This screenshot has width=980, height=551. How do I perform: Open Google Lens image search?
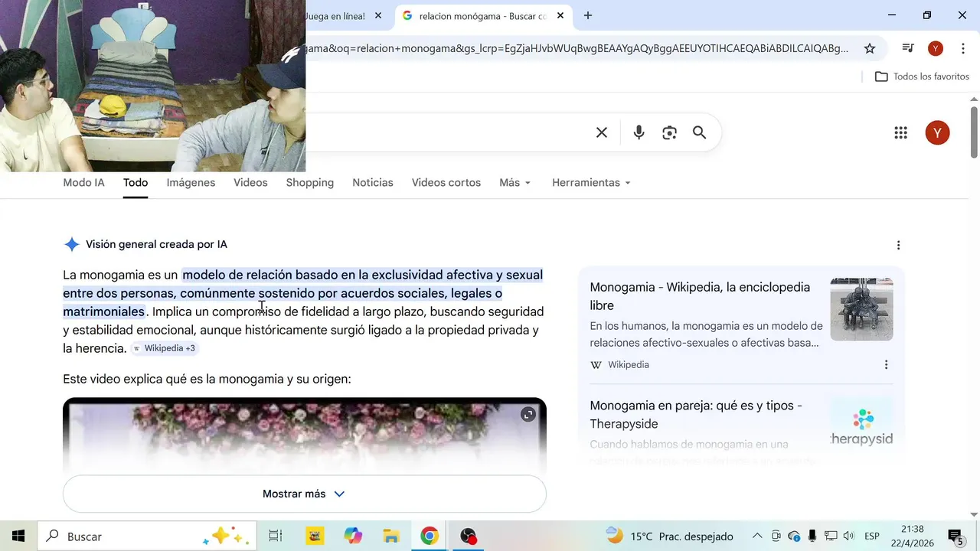[x=670, y=132]
